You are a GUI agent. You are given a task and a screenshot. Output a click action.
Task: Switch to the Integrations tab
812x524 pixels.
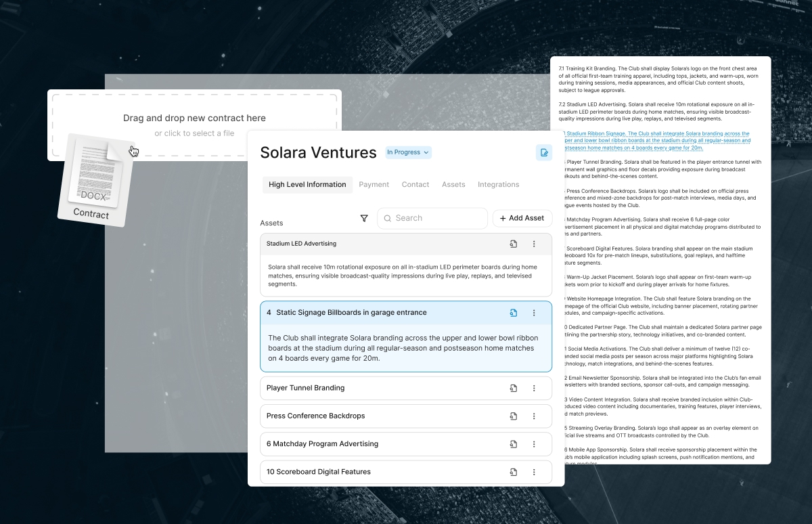click(x=498, y=184)
